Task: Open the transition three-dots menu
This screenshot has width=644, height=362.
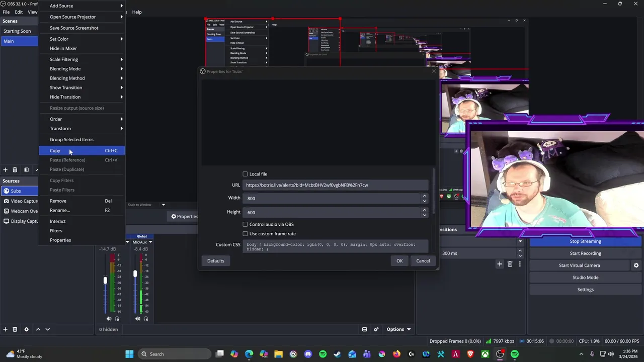Action: tap(520, 264)
